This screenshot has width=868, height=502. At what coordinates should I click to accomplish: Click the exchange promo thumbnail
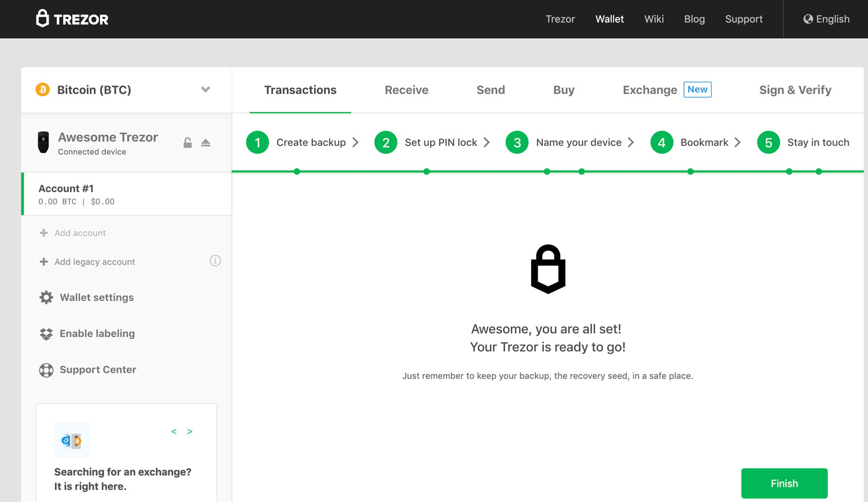point(72,440)
